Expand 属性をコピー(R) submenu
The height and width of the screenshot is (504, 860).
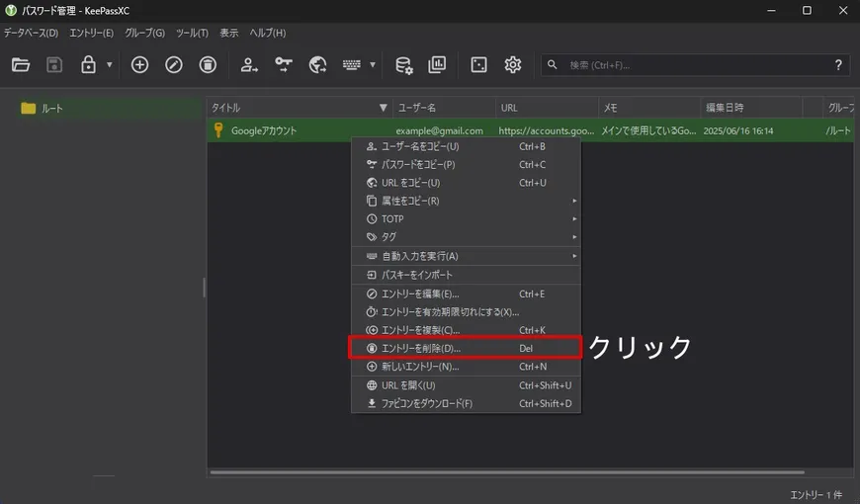(x=466, y=201)
